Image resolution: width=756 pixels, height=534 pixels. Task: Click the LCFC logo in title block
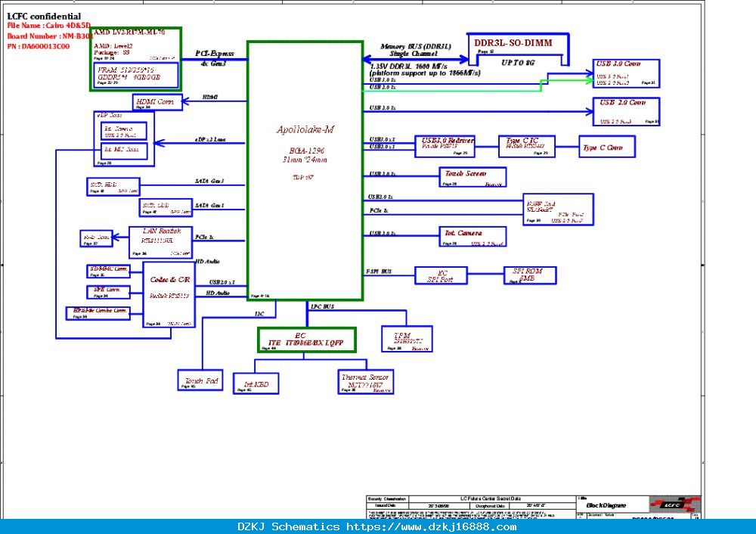[x=674, y=505]
